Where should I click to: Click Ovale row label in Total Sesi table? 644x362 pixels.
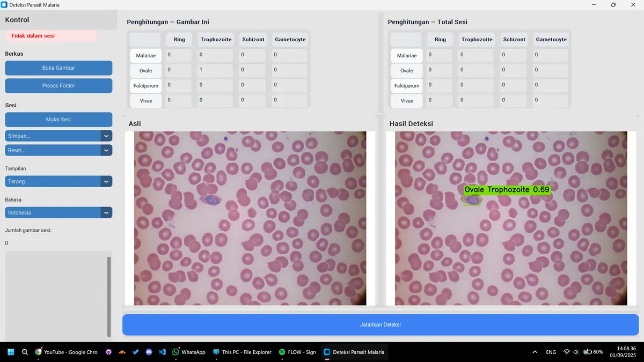[x=407, y=71]
